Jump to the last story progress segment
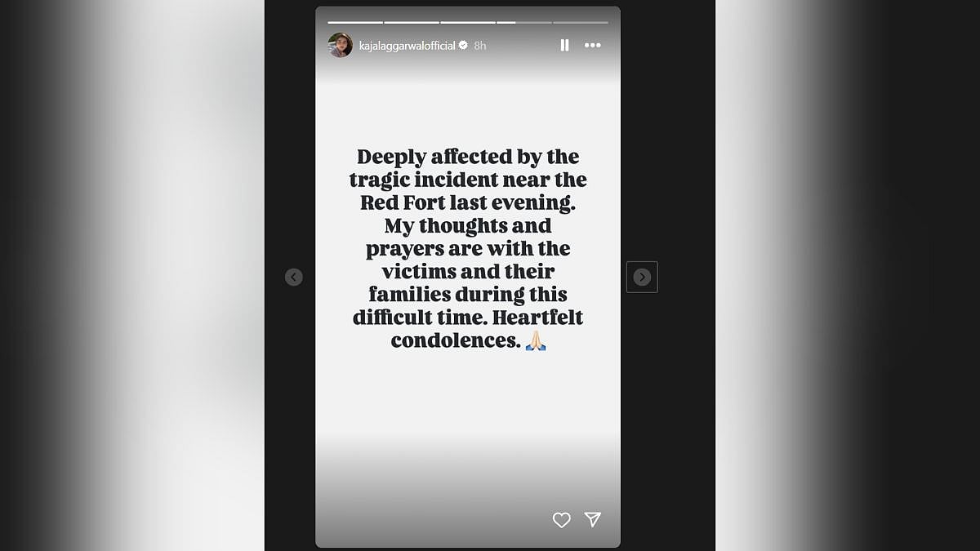Image resolution: width=980 pixels, height=551 pixels. click(x=580, y=22)
